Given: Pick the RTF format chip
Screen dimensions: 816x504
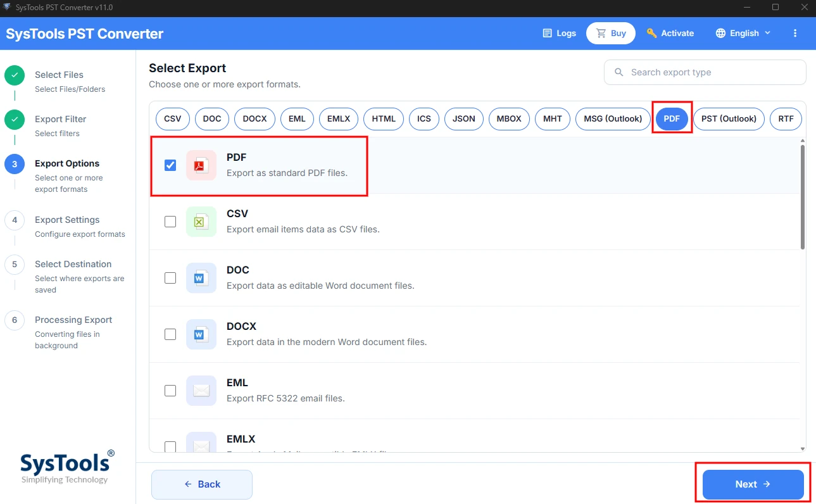Looking at the screenshot, I should coord(786,118).
